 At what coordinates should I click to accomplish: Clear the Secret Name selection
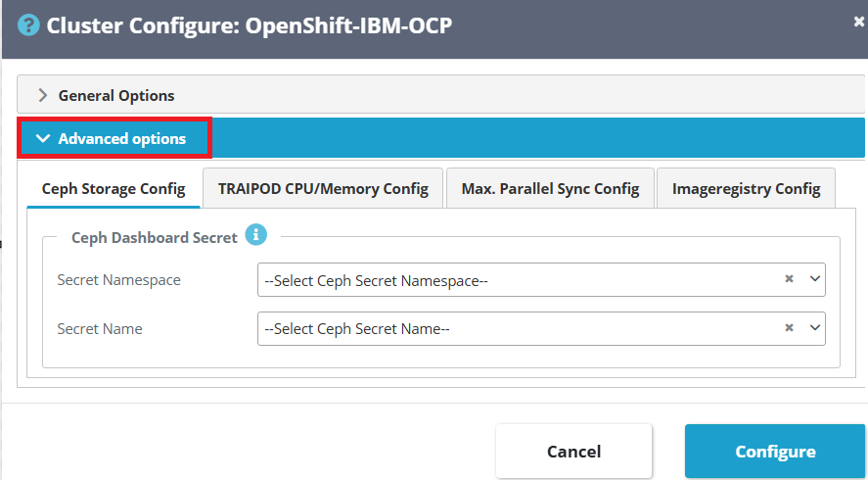pyautogui.click(x=790, y=327)
